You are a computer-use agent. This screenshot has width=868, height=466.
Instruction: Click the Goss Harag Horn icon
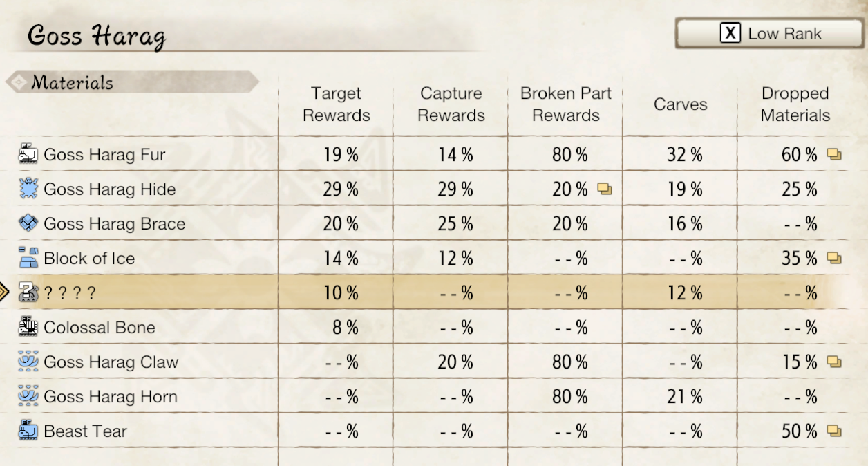[x=28, y=396]
